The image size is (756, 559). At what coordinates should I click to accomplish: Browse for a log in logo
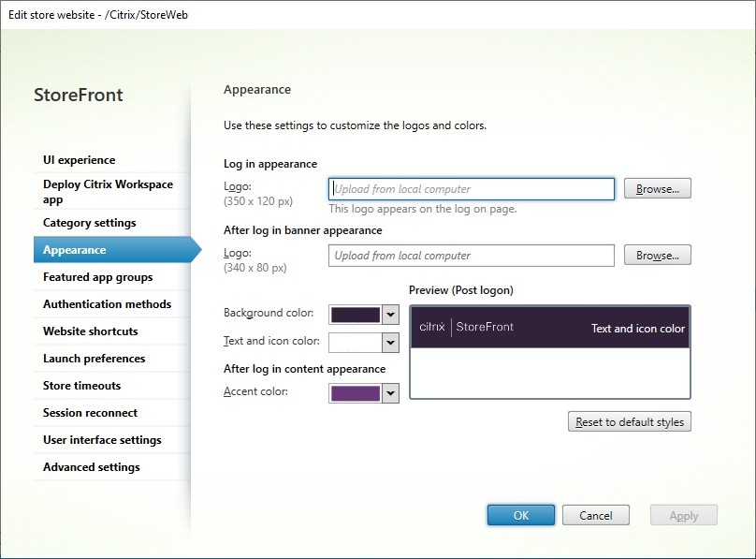pos(657,187)
